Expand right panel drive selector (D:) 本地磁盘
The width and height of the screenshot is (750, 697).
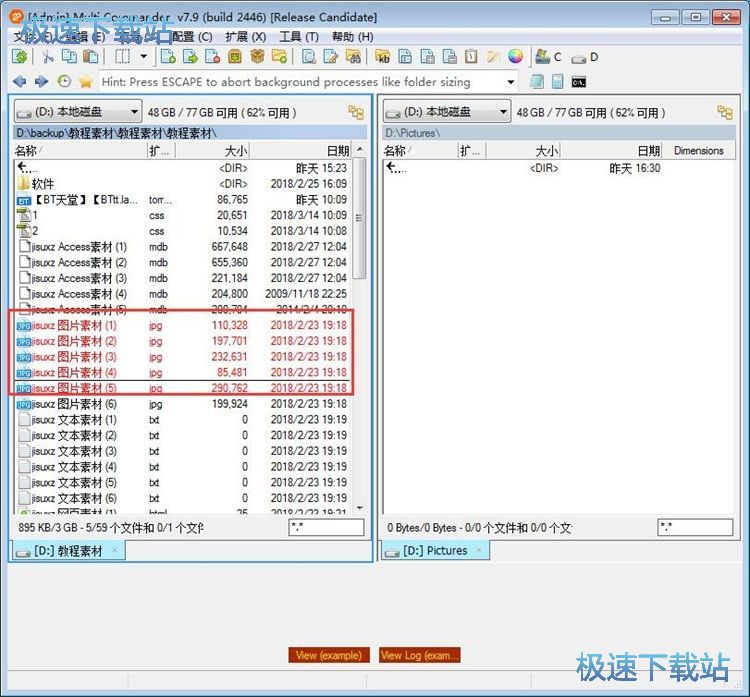pyautogui.click(x=447, y=112)
